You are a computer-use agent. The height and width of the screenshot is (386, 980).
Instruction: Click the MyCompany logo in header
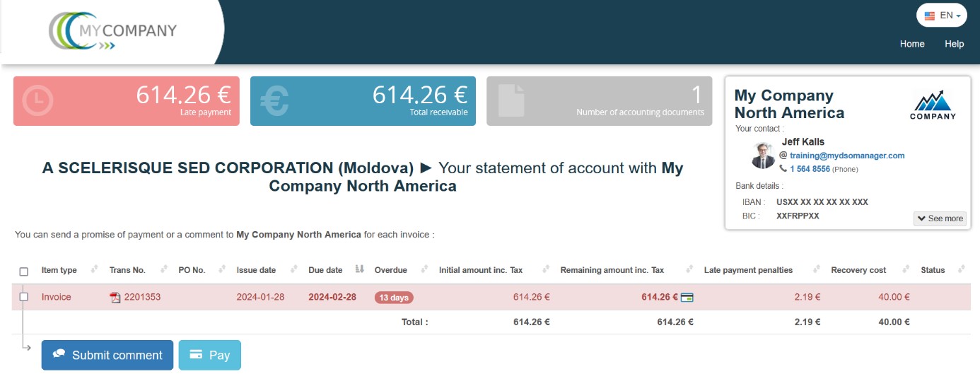(113, 31)
